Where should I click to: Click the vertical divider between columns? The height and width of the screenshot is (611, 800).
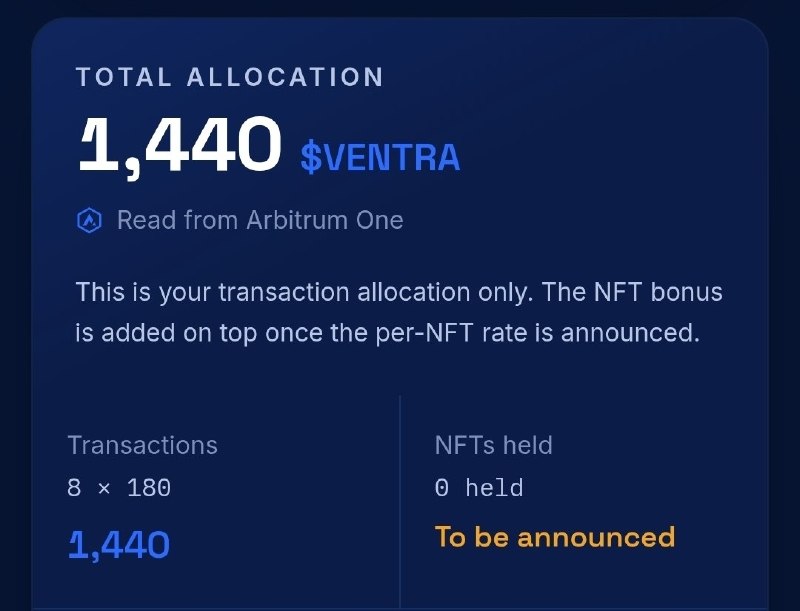coord(400,502)
